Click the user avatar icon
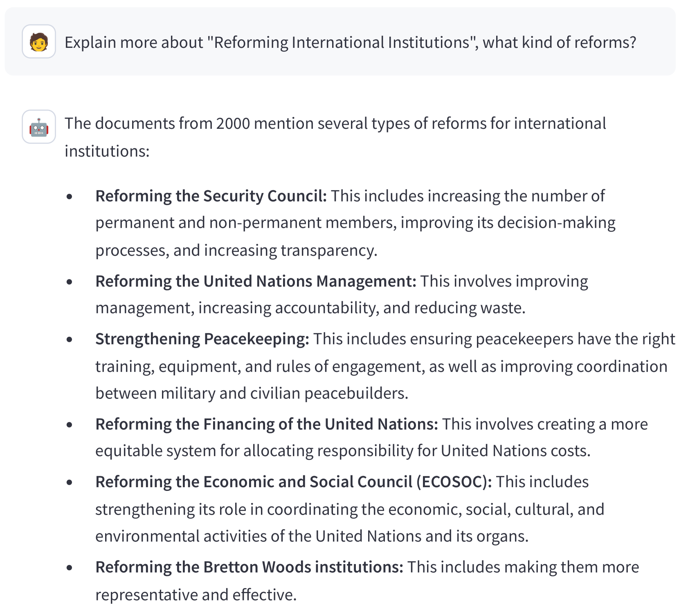The width and height of the screenshot is (679, 616). [39, 42]
